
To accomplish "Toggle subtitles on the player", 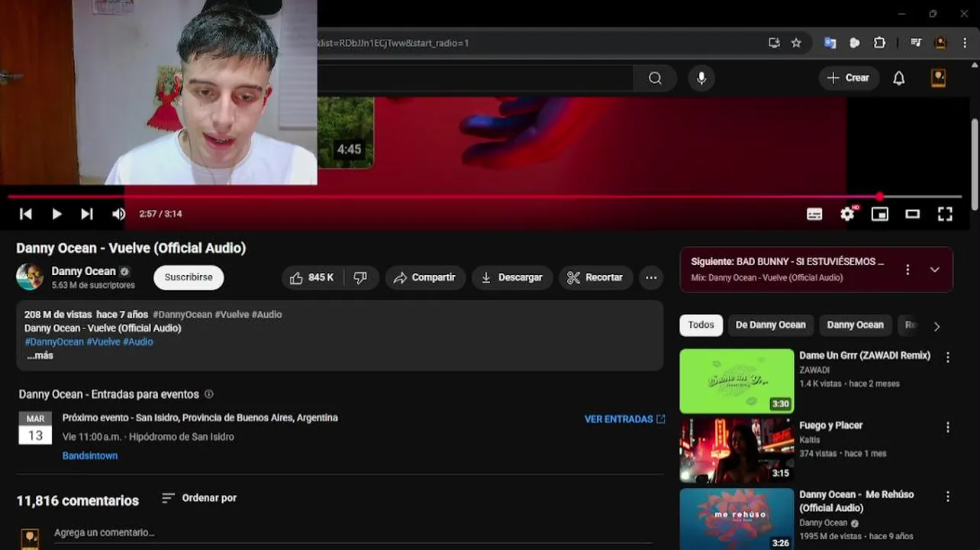I will point(814,214).
